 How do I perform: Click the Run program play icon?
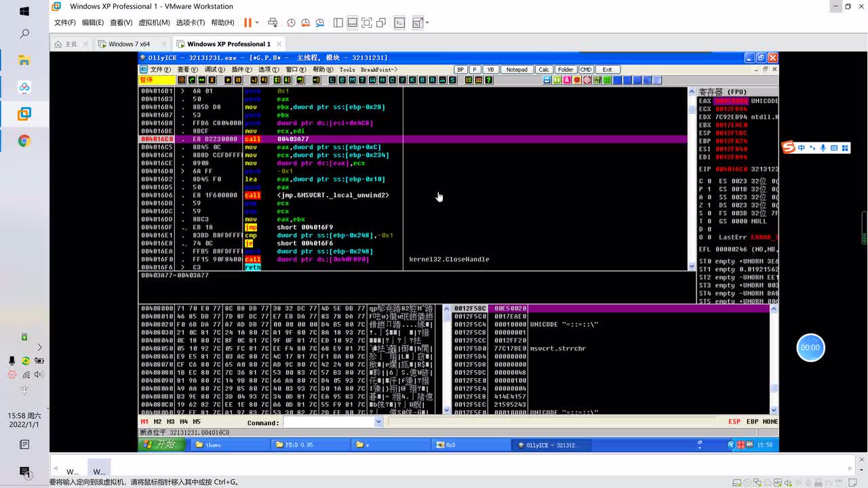(x=228, y=80)
